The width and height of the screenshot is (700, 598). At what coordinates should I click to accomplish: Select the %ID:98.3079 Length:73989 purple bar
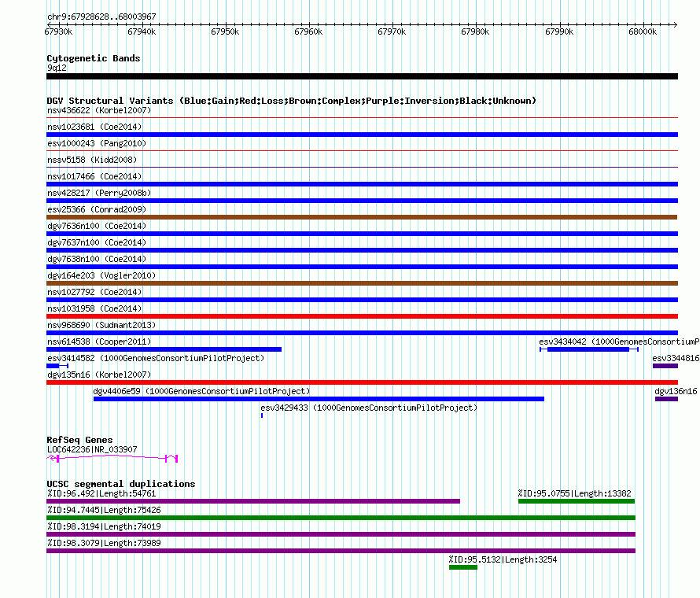tap(341, 551)
